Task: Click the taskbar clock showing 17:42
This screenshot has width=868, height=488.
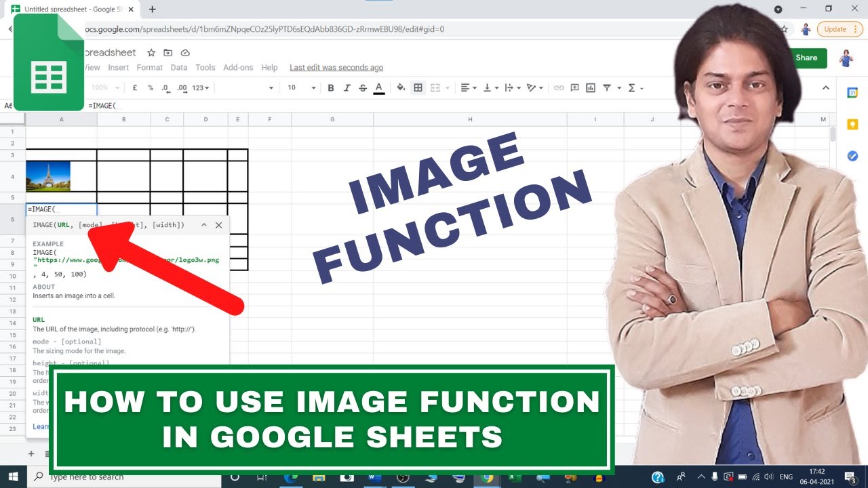Action: pos(816,472)
